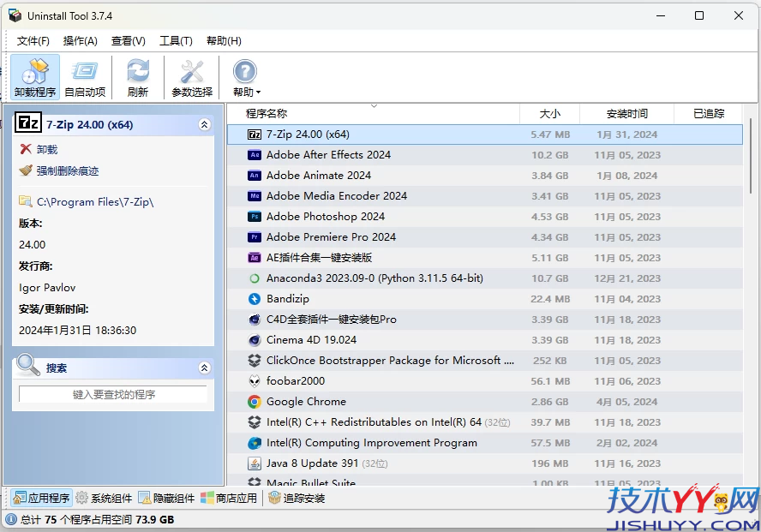Open the 工具(T) menu
This screenshot has width=761, height=532.
tap(174, 40)
